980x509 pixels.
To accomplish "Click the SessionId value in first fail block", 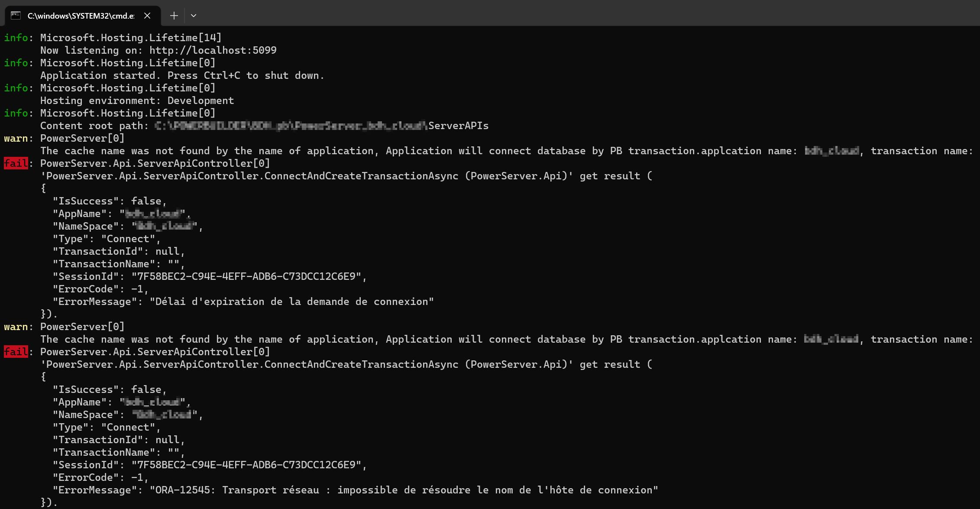I will click(246, 276).
